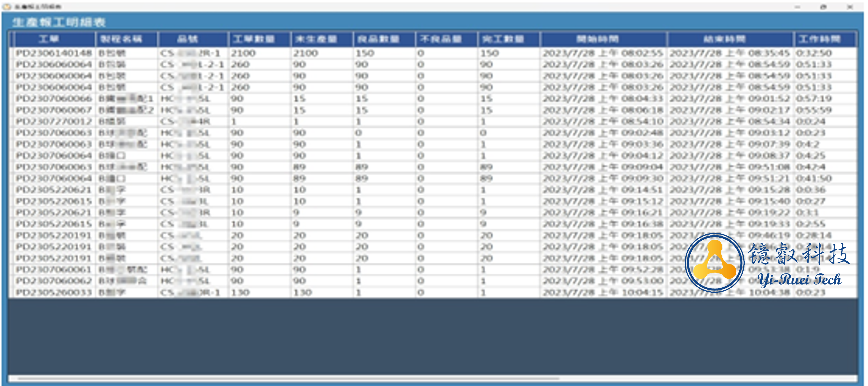Select start time cell ending 09:04:12

point(603,156)
